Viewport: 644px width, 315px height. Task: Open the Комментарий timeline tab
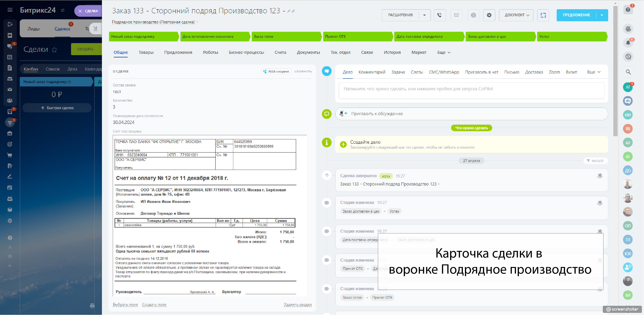click(371, 72)
